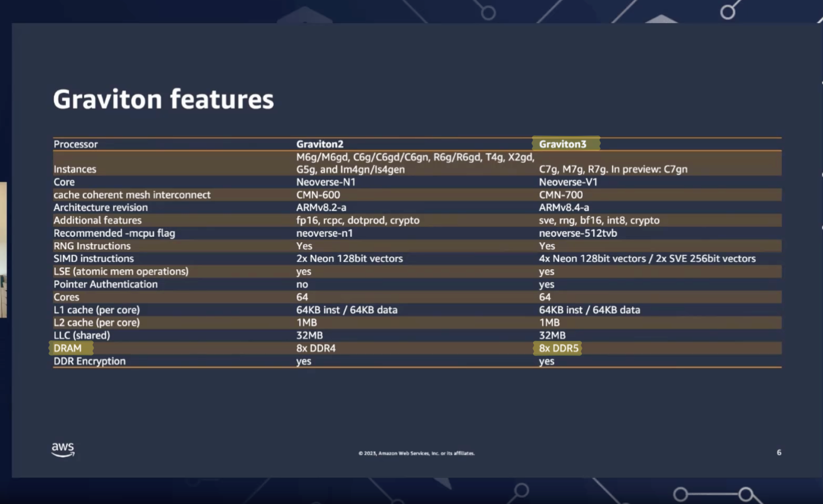Click 'LSE (atomic mem operations)' row label
Screen dimensions: 823x504
tap(121, 271)
